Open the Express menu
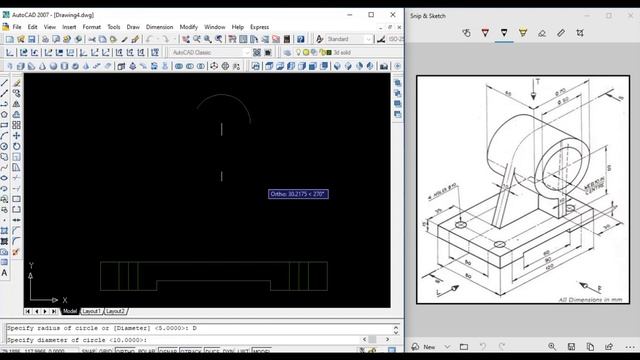 (260, 27)
